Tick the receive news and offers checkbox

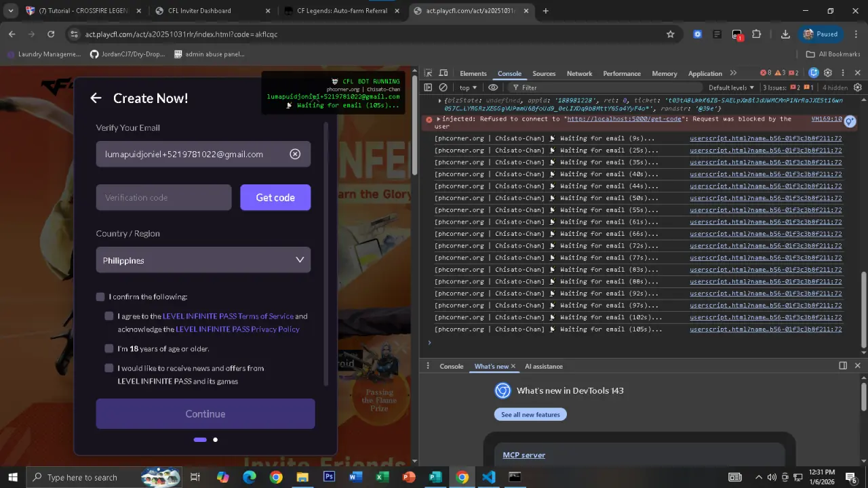[x=109, y=368]
